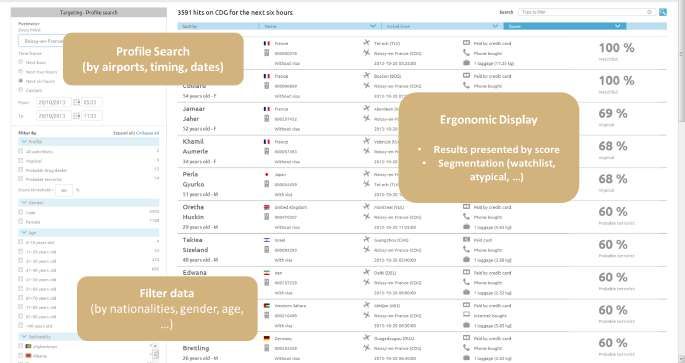The height and width of the screenshot is (363, 685).
Task: Click the Japan flag in Perla Gyurko's row
Action: pyautogui.click(x=266, y=174)
